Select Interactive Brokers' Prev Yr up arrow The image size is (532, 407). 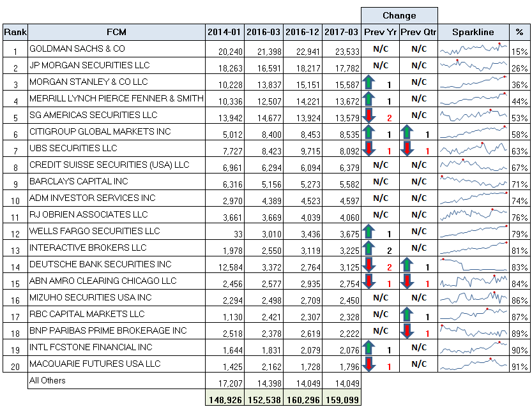(369, 248)
